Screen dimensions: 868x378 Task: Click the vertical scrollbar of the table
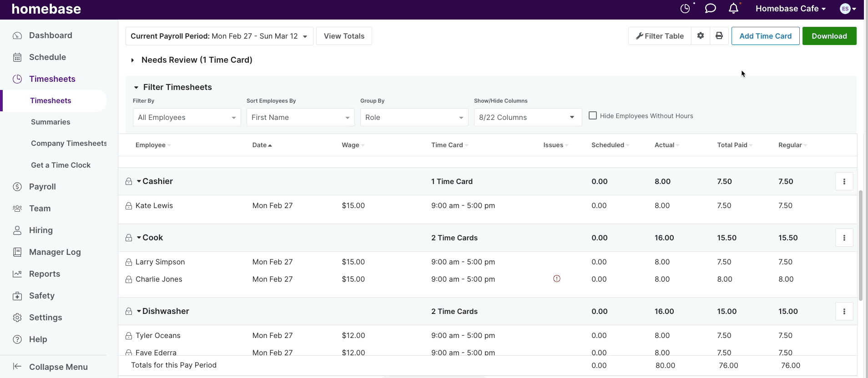(861, 245)
